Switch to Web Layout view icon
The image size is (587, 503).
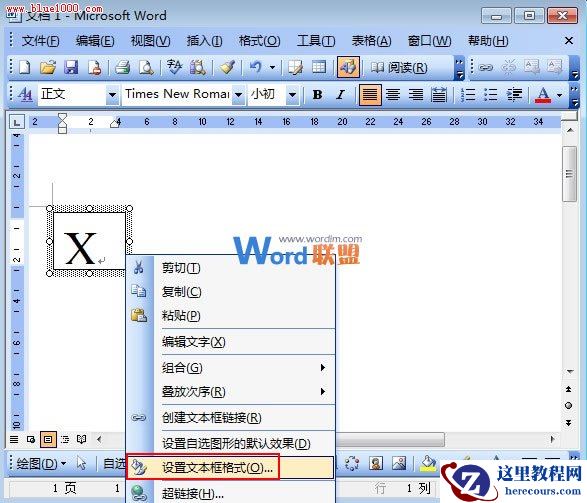coord(31,439)
